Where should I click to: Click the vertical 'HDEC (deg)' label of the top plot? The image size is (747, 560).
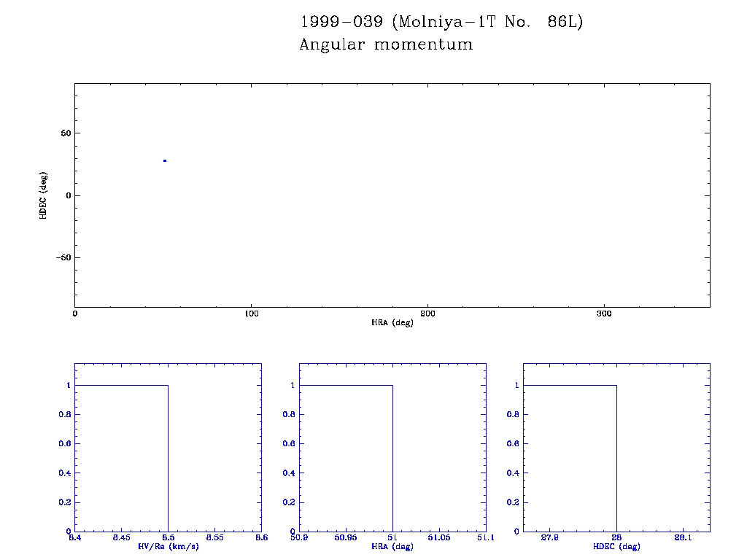coord(44,195)
